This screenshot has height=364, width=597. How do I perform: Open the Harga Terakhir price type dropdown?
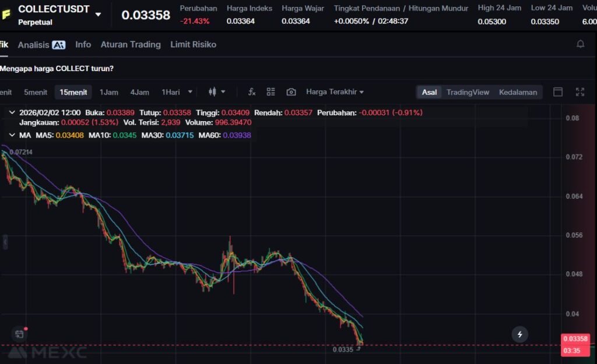335,92
